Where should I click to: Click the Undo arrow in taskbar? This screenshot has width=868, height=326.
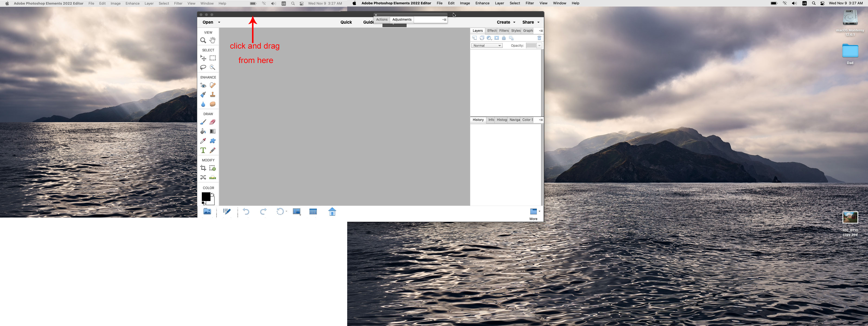(x=246, y=212)
